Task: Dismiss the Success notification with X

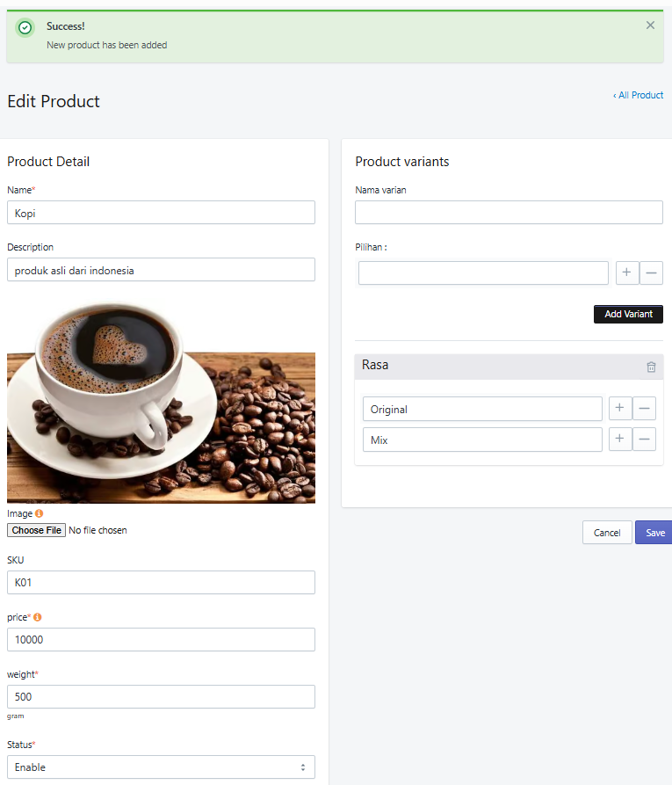Action: pyautogui.click(x=650, y=25)
